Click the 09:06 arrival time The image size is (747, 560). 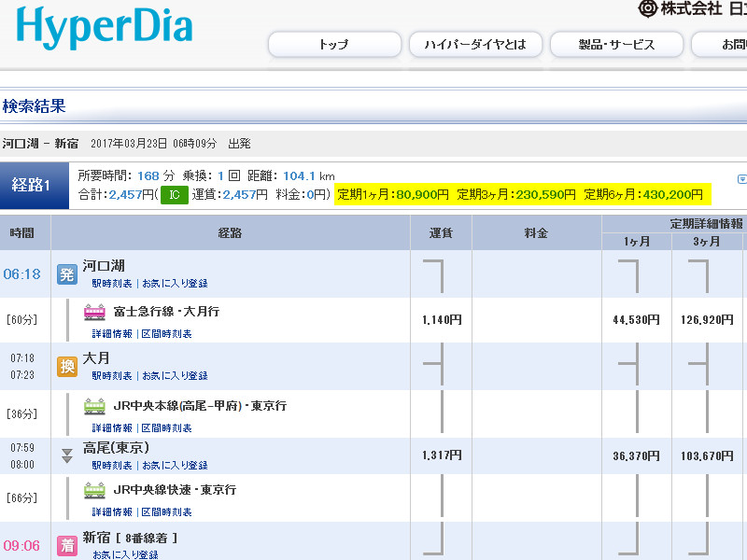[21, 546]
